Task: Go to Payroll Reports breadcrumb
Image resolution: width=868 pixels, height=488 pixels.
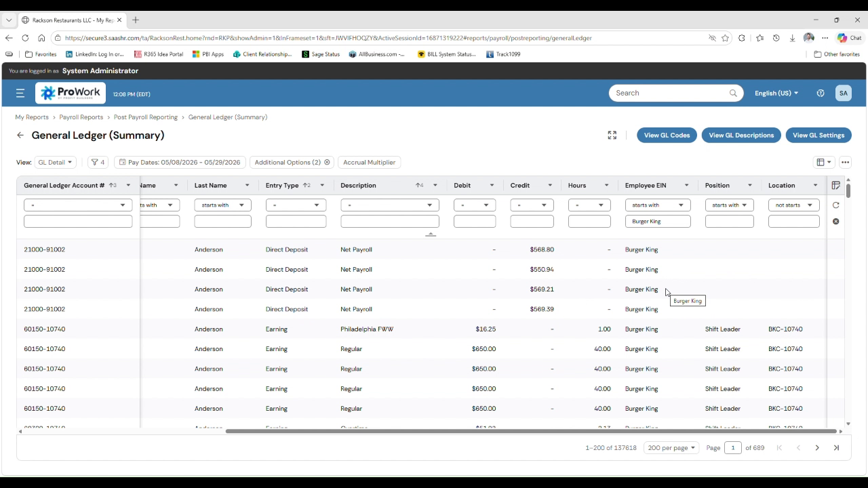Action: coord(81,117)
